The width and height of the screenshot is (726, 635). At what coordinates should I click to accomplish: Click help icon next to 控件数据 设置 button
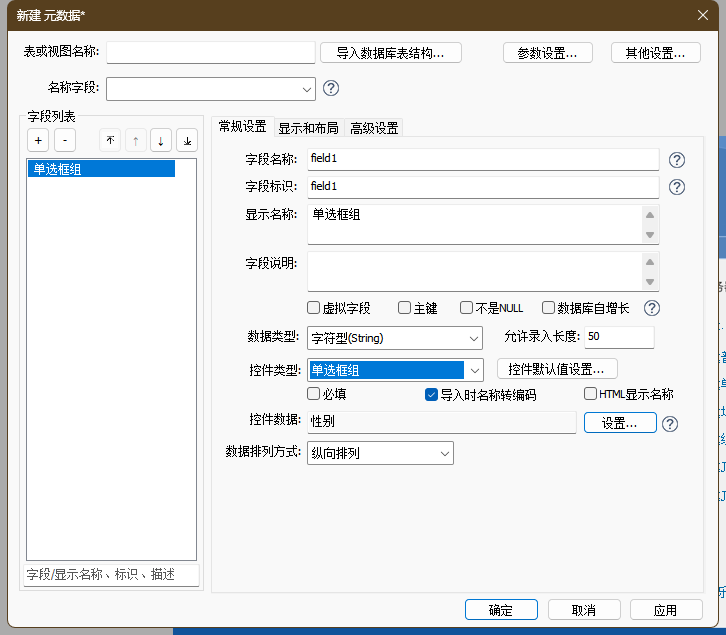(x=670, y=424)
